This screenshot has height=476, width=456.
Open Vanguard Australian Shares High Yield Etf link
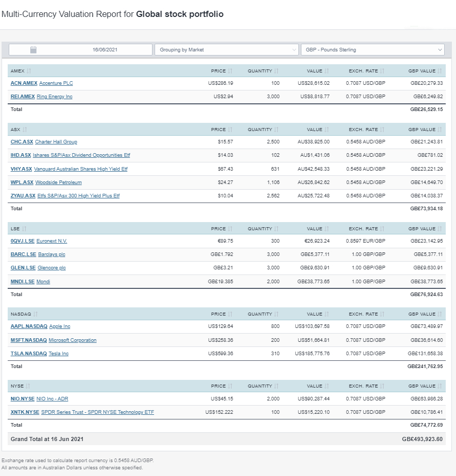[81, 169]
